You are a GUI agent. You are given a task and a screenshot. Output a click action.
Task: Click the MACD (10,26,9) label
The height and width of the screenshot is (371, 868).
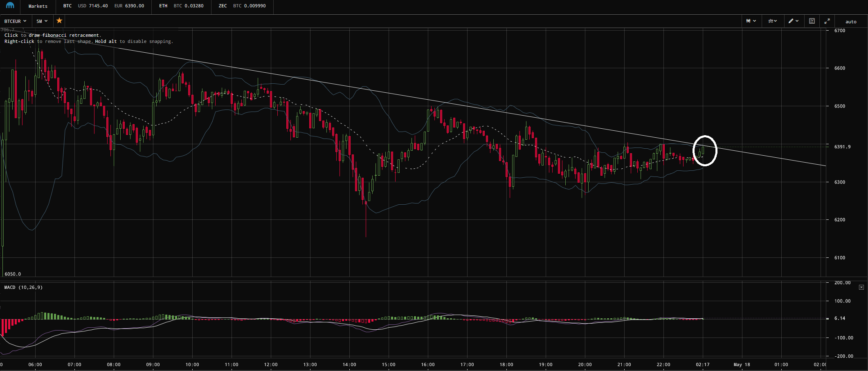[23, 287]
